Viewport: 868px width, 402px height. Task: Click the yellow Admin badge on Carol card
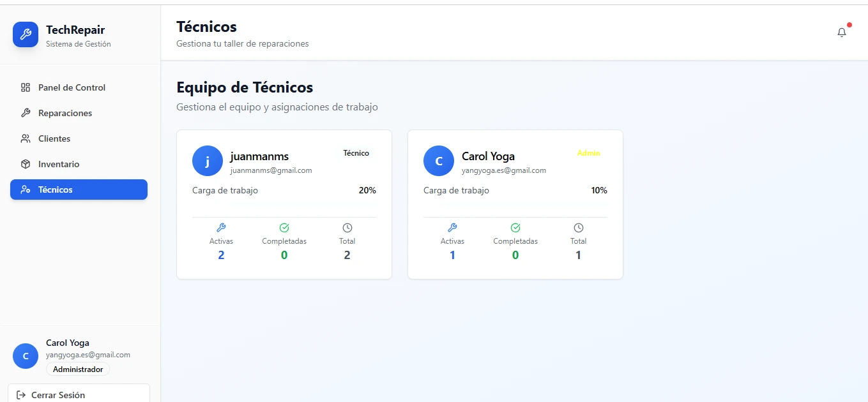[588, 153]
